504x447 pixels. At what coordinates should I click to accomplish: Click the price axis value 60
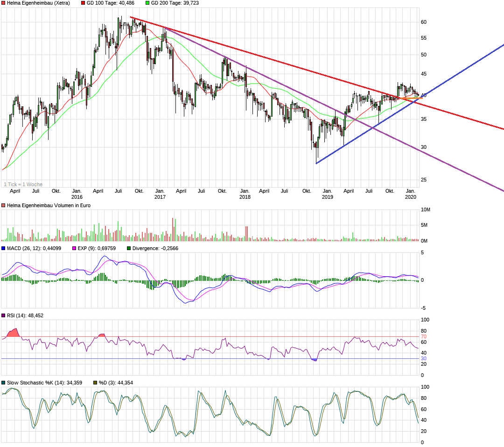tap(424, 22)
